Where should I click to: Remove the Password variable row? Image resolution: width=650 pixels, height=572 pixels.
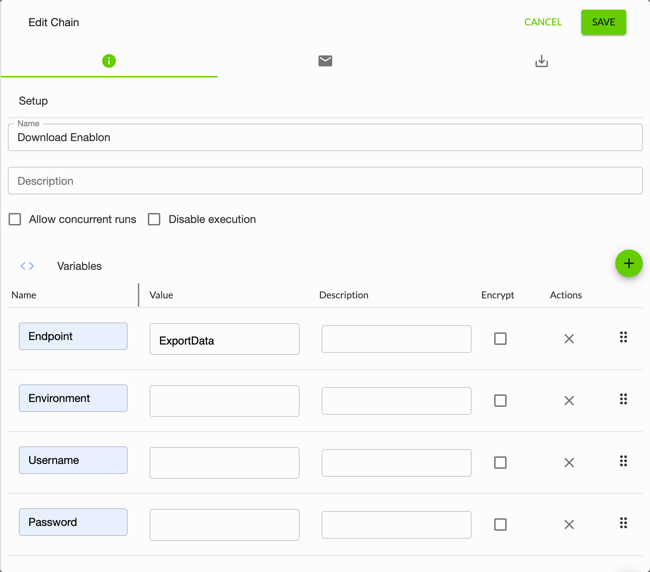569,525
